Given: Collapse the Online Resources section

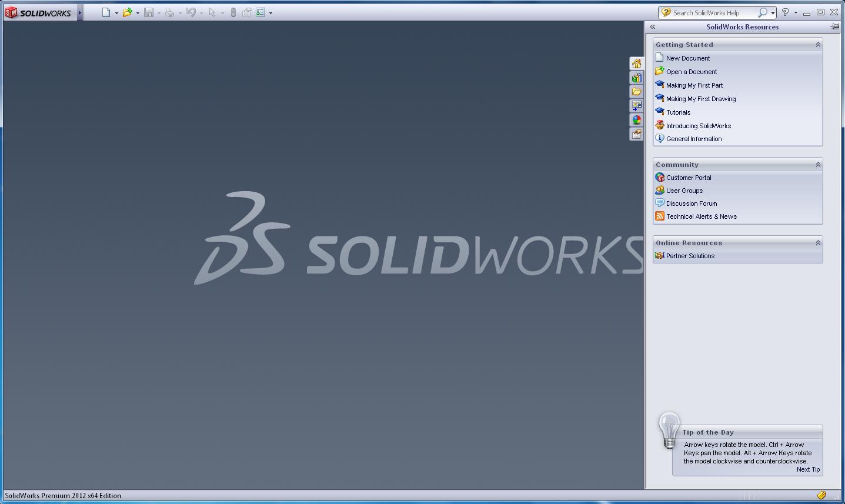Looking at the screenshot, I should pyautogui.click(x=817, y=243).
